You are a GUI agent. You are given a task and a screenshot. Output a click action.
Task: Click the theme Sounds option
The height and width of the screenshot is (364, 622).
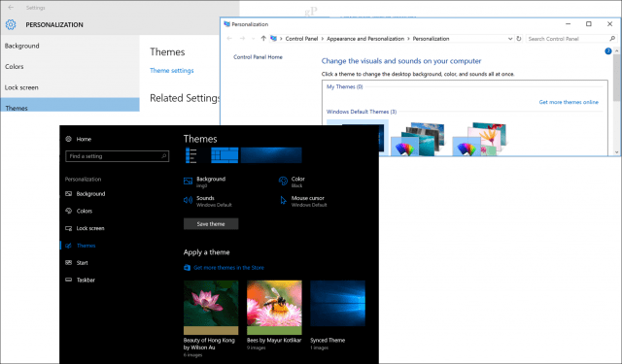pos(207,201)
